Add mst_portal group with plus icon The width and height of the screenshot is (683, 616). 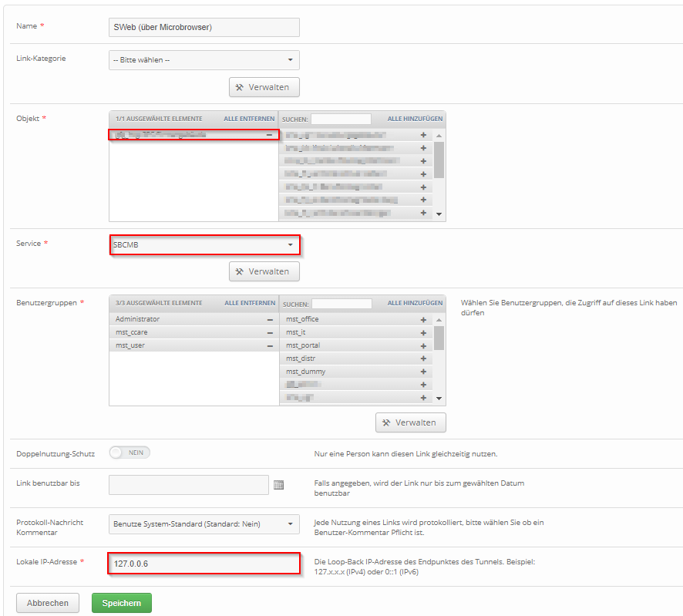tap(423, 345)
